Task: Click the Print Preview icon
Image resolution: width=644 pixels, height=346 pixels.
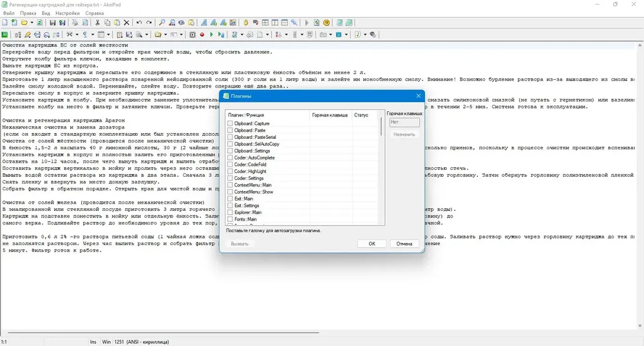Action: [x=85, y=23]
